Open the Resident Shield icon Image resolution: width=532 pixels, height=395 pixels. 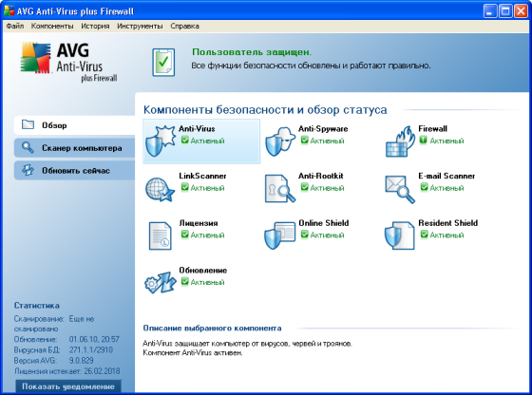[x=399, y=235]
